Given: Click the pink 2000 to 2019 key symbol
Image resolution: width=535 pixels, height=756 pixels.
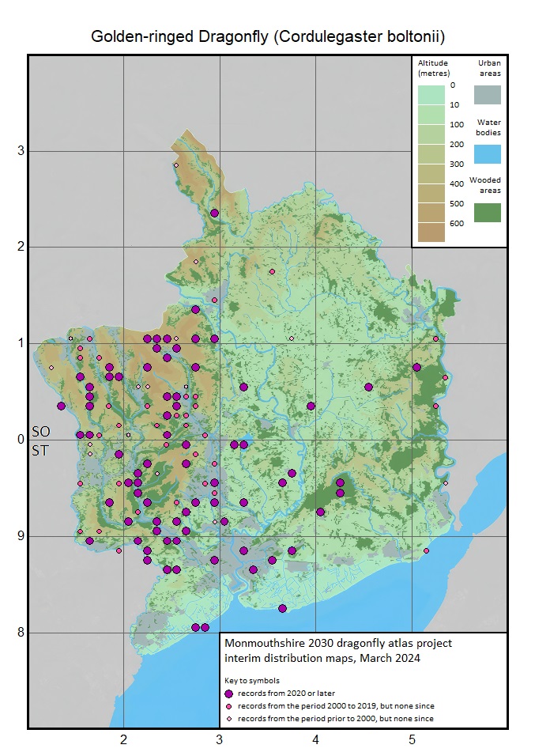Looking at the screenshot, I should [229, 705].
